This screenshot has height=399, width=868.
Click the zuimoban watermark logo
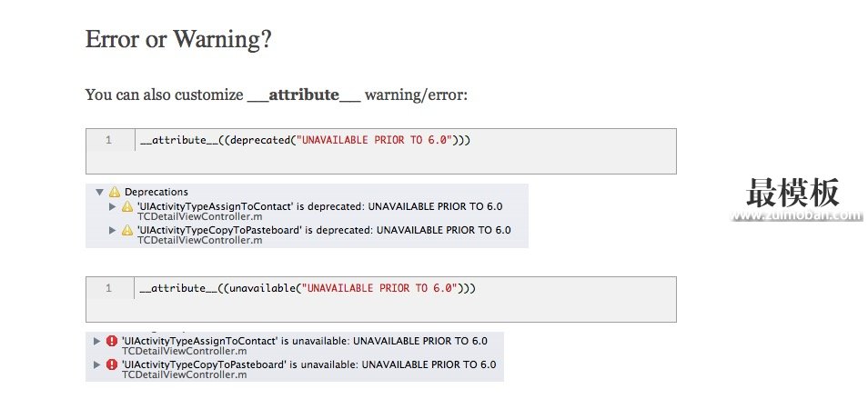coord(795,200)
